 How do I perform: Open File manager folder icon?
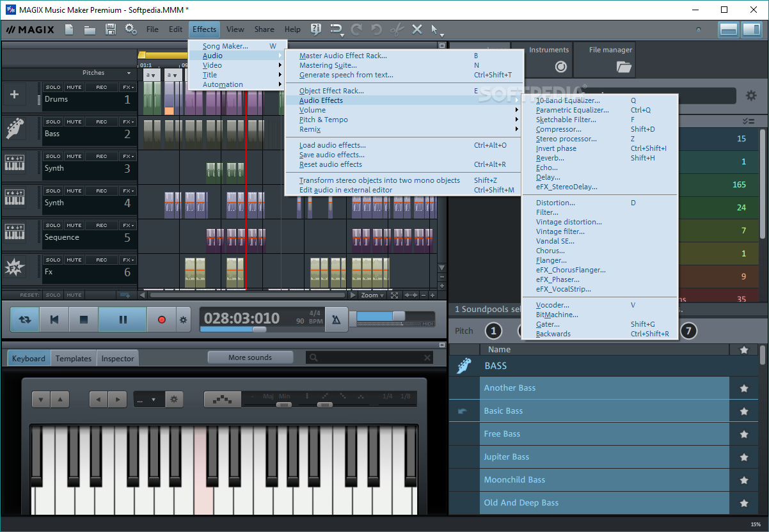click(x=623, y=66)
